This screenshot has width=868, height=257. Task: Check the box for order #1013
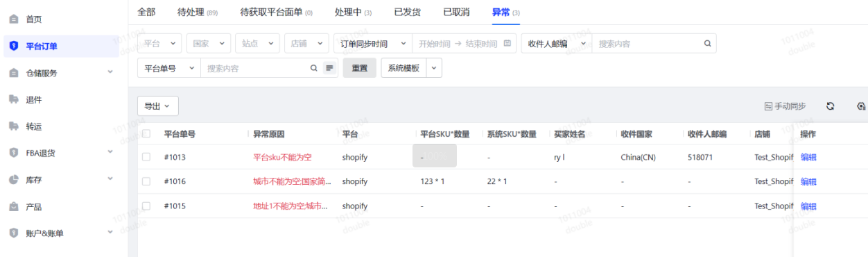(146, 157)
